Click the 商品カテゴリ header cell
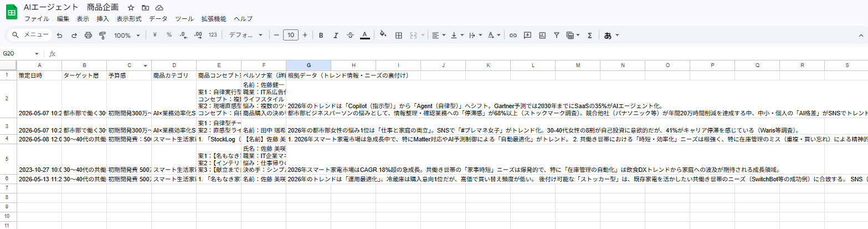Viewport: 868px width, 229px height. coord(174,75)
